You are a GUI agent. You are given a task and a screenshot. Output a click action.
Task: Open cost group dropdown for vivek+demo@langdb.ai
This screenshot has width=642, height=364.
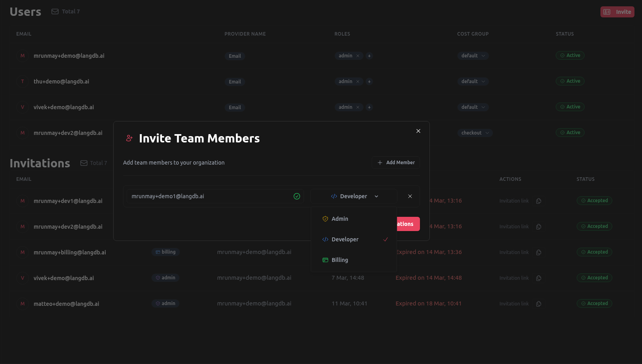(473, 107)
